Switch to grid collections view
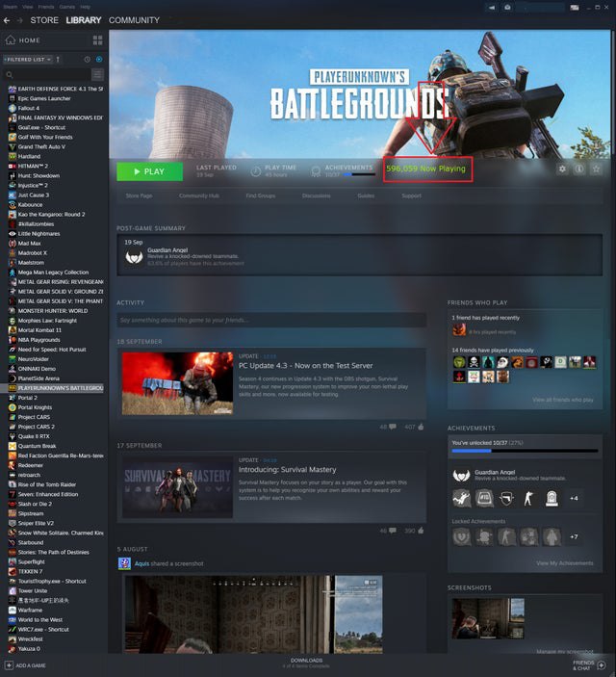Image resolution: width=616 pixels, height=677 pixels. point(98,40)
